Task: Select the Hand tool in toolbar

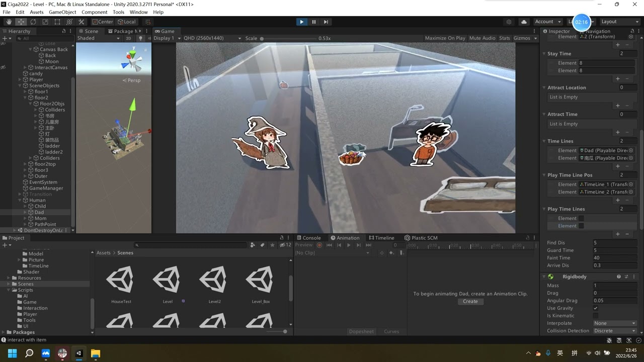Action: tap(9, 22)
